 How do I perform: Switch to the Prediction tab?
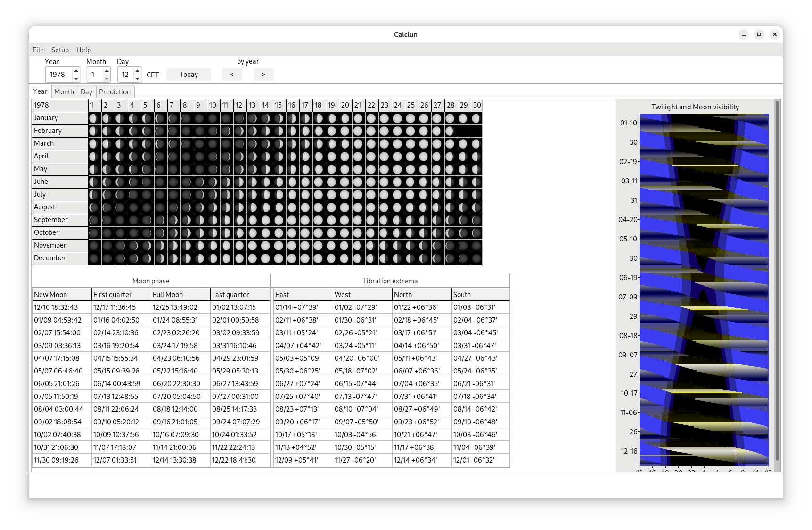tap(115, 91)
